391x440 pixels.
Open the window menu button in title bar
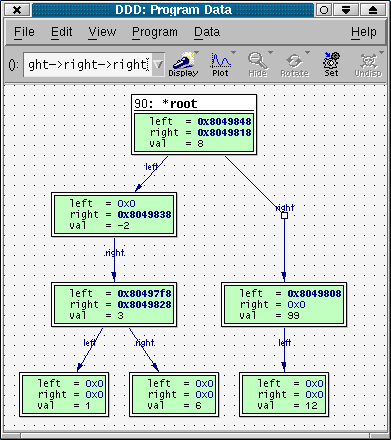(x=17, y=10)
